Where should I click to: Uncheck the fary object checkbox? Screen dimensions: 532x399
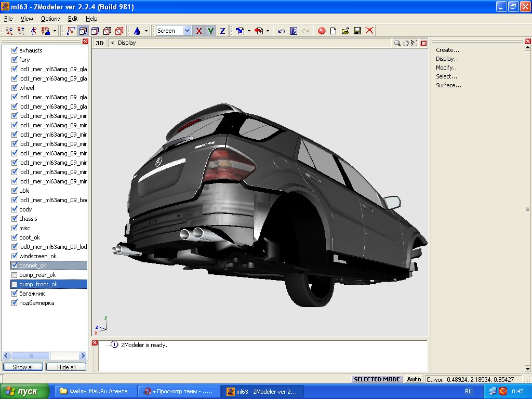tap(14, 60)
